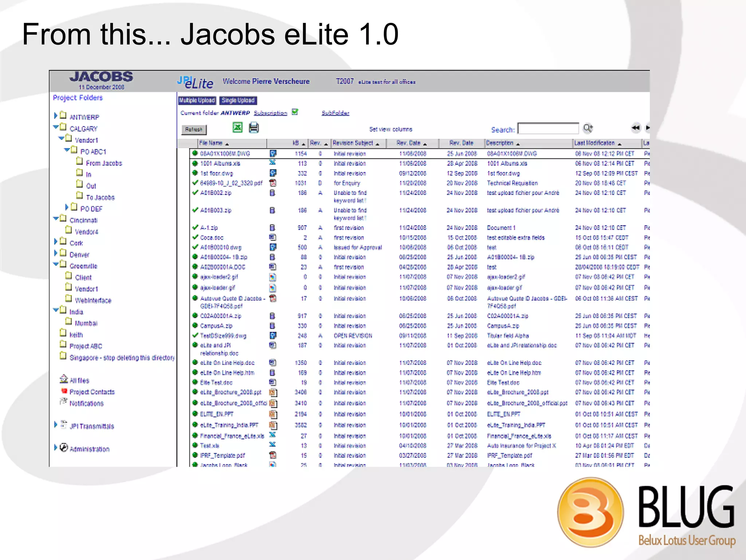Collapse the India folder
This screenshot has height=560, width=746.
[x=56, y=310]
